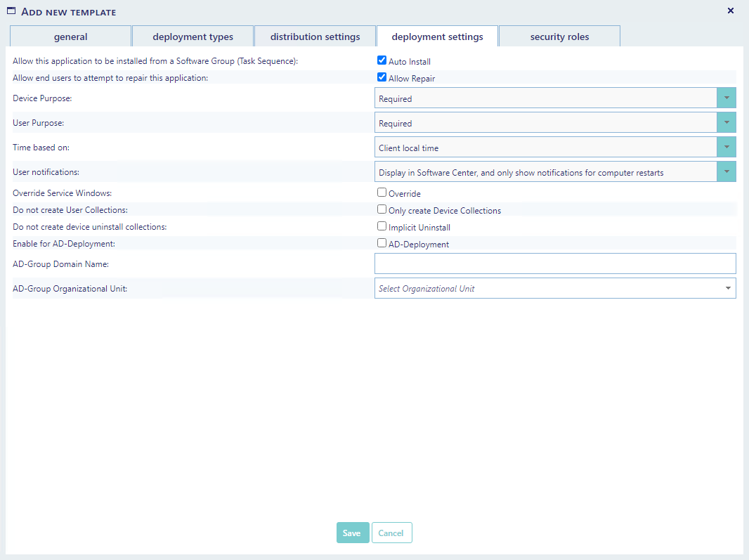The width and height of the screenshot is (749, 560).
Task: Expand the Device Purpose dropdown arrow
Action: tap(726, 98)
